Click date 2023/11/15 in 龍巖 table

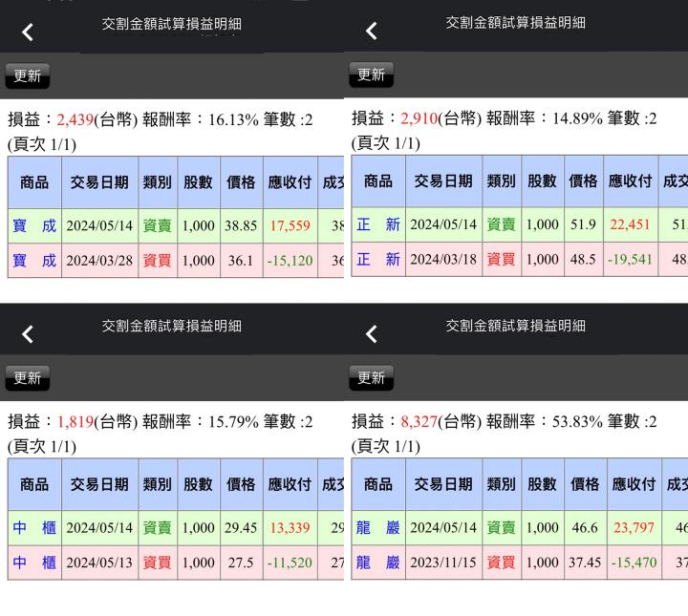tap(443, 563)
